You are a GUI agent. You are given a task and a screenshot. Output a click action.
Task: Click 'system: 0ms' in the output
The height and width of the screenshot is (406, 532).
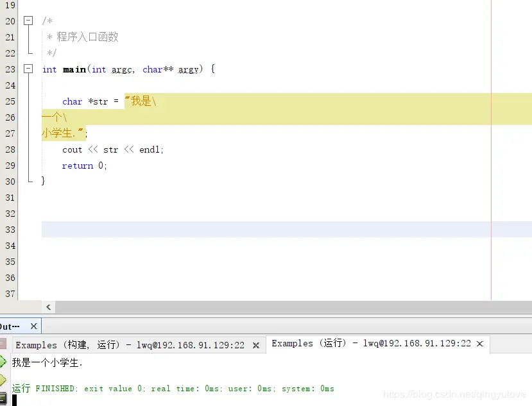(308, 389)
